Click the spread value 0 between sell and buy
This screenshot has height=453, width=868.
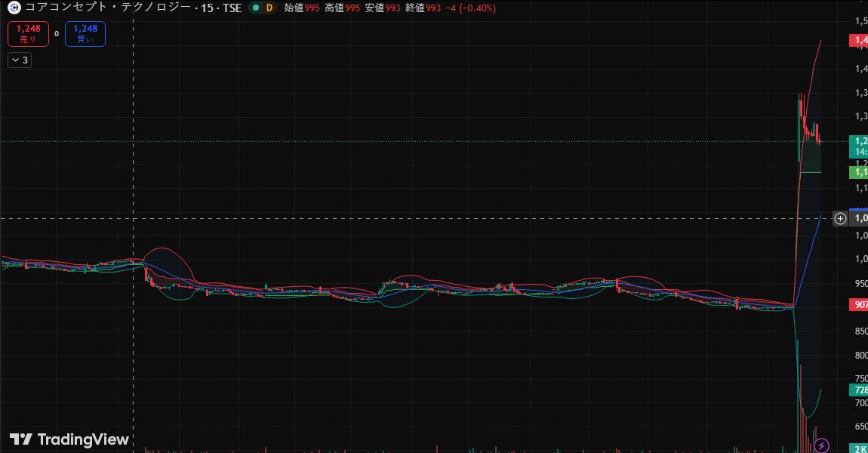57,34
